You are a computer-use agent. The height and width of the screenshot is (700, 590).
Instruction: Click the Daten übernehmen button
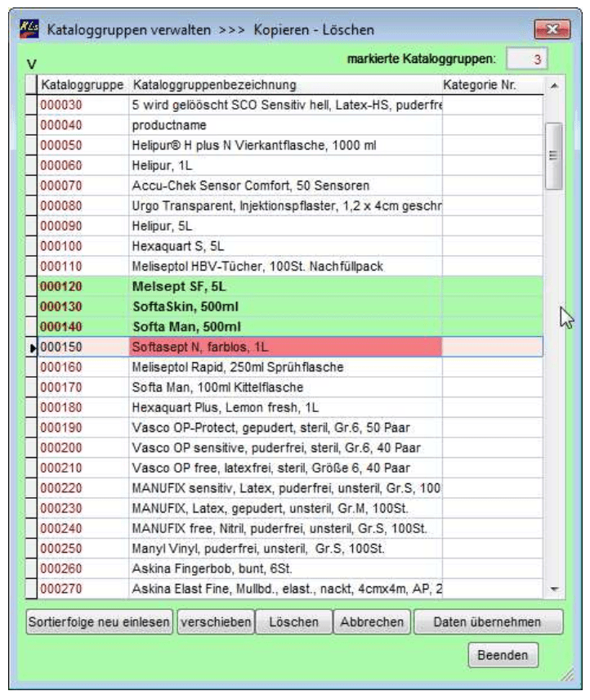tap(489, 621)
